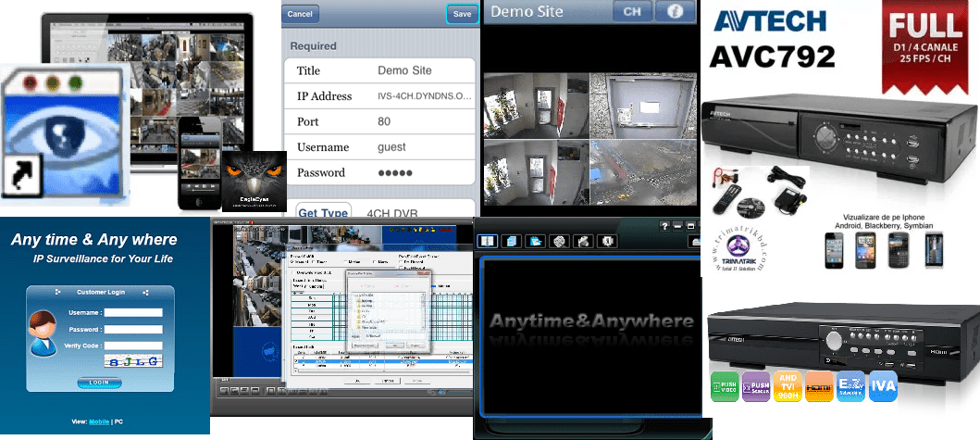Tap the Title row showing Demo Site
Viewport: 980px width, 440px height.
379,70
